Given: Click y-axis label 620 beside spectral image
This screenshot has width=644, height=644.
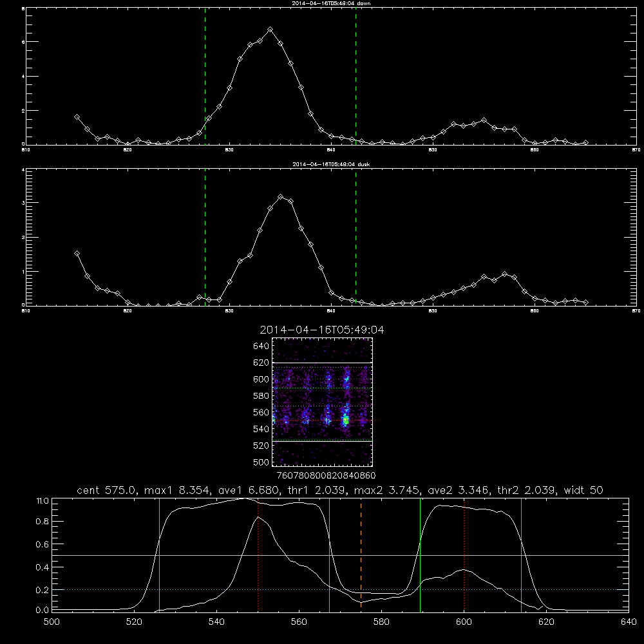Looking at the screenshot, I should point(261,363).
